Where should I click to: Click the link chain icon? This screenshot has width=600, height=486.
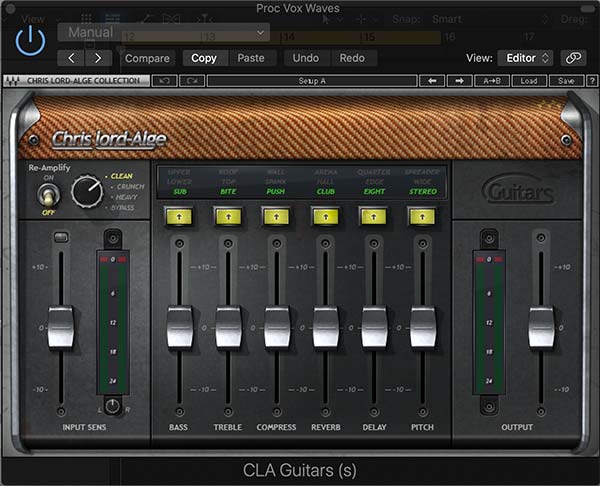tap(573, 58)
